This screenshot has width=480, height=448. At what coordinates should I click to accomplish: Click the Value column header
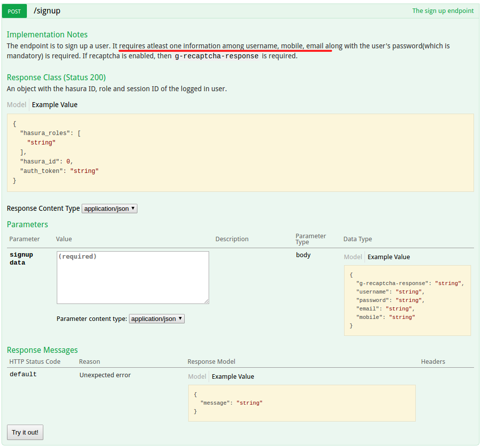click(64, 239)
